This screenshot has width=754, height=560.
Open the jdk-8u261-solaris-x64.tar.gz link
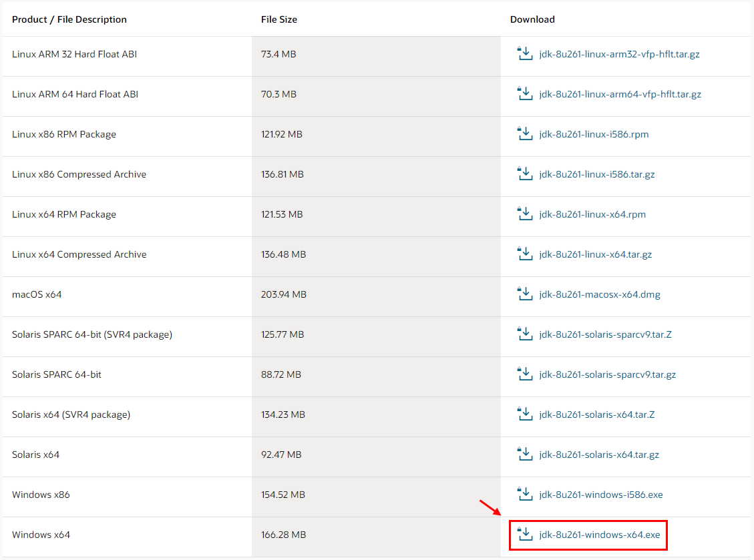pyautogui.click(x=599, y=455)
